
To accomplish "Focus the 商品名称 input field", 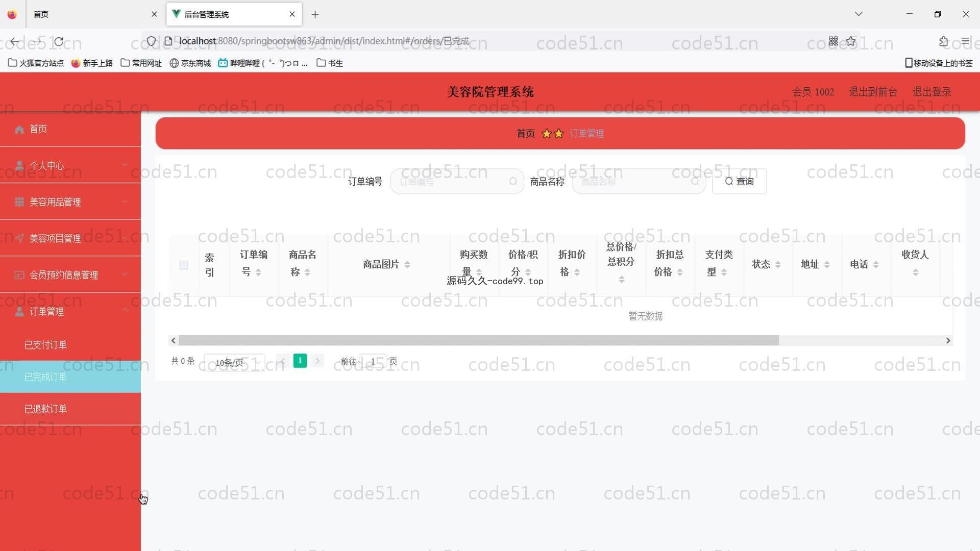I will [639, 182].
